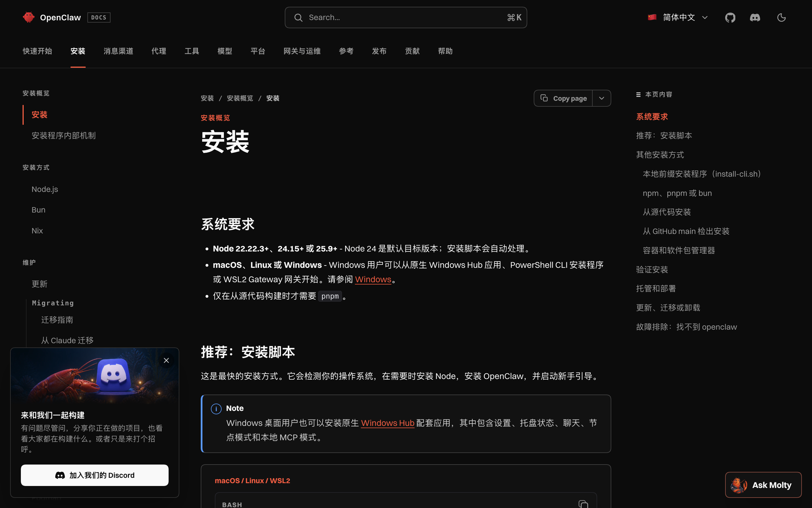Open the 简体中文 language dropdown

[x=678, y=17]
